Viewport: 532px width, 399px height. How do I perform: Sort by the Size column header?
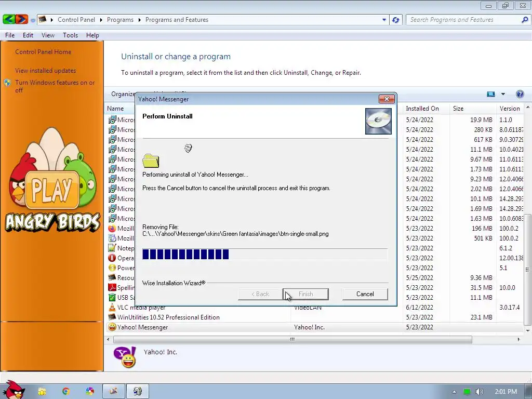pos(473,109)
